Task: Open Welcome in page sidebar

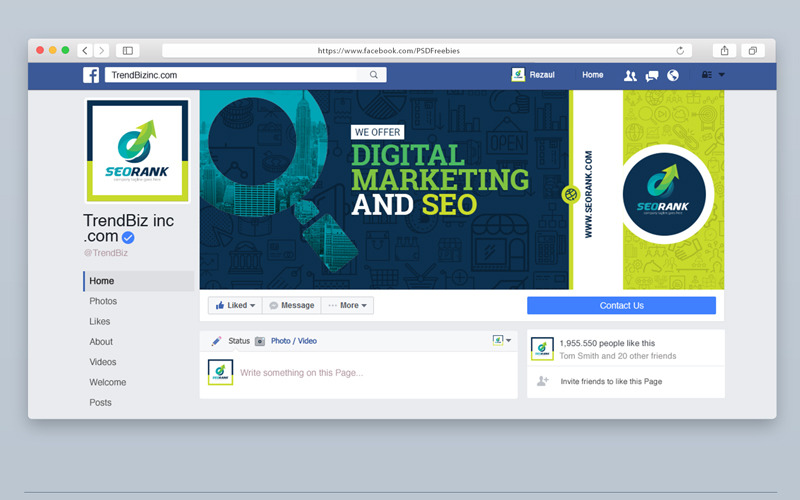Action: 108,382
